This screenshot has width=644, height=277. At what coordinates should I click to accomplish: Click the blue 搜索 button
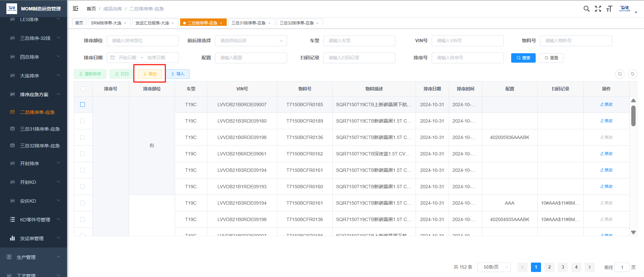tap(523, 58)
